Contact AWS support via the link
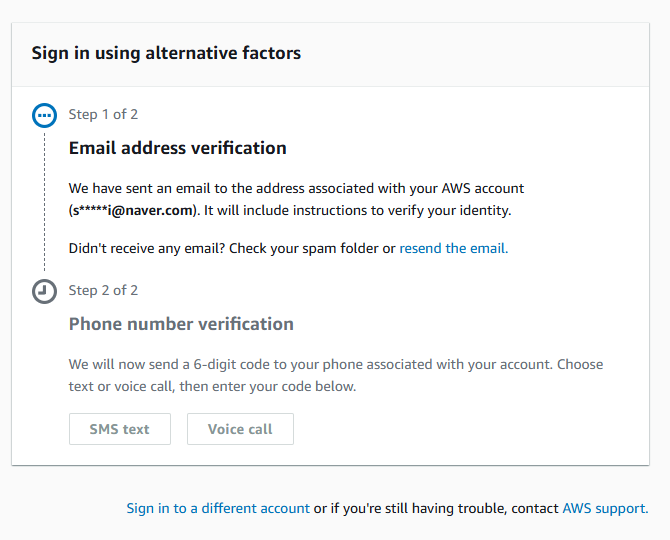The width and height of the screenshot is (670, 540). tap(605, 508)
